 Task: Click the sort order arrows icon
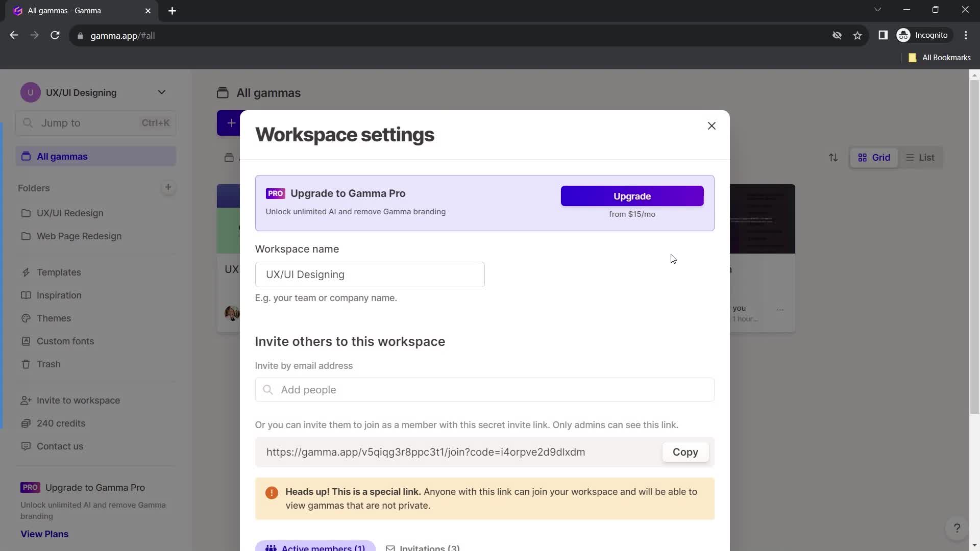coord(833,158)
